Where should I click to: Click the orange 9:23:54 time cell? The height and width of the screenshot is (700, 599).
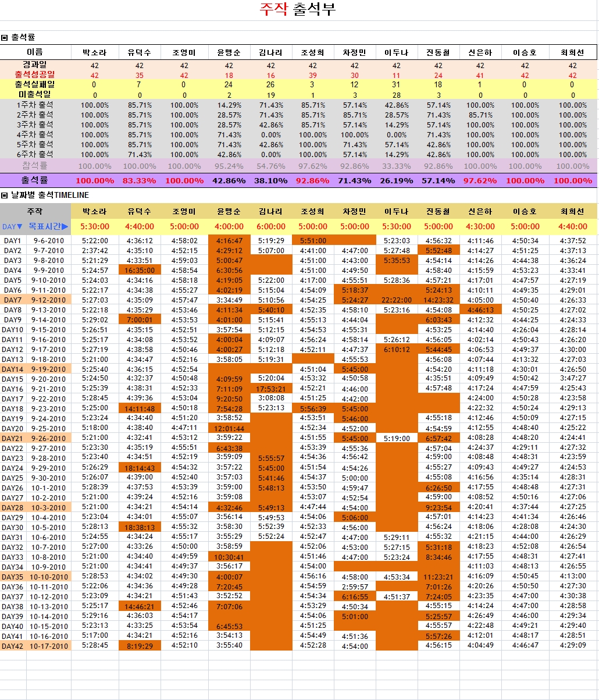point(438,507)
